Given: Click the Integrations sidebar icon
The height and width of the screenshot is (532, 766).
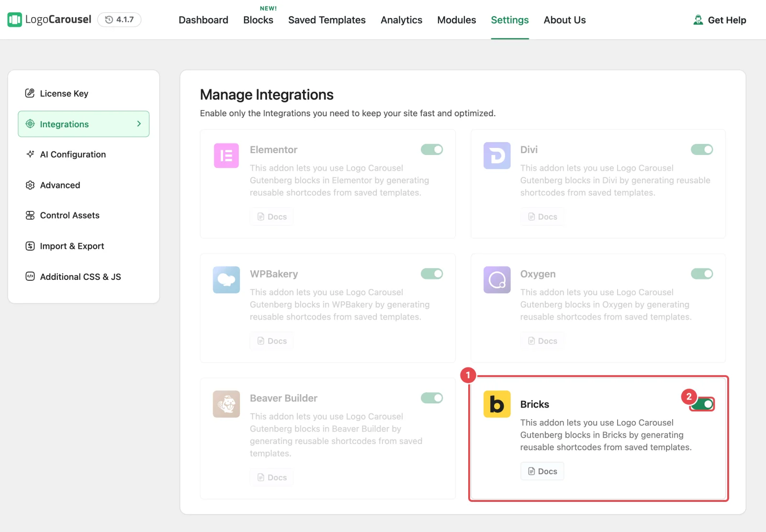Looking at the screenshot, I should click(x=30, y=124).
